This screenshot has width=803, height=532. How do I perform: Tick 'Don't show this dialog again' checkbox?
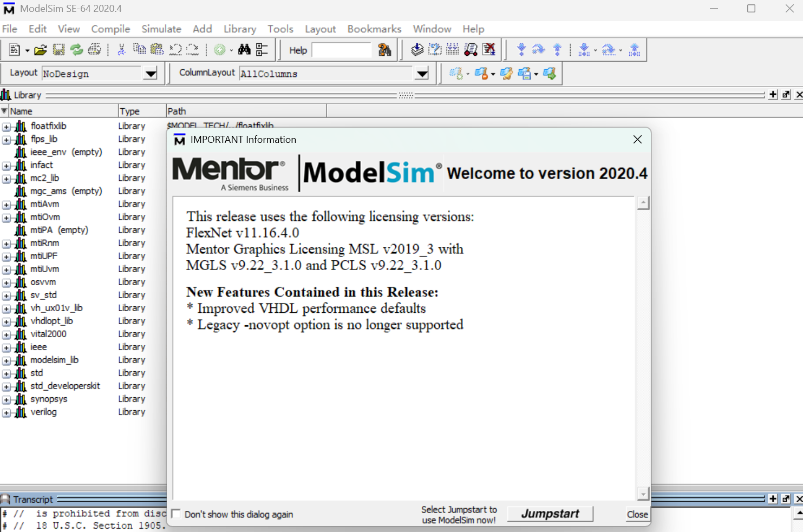(x=176, y=514)
